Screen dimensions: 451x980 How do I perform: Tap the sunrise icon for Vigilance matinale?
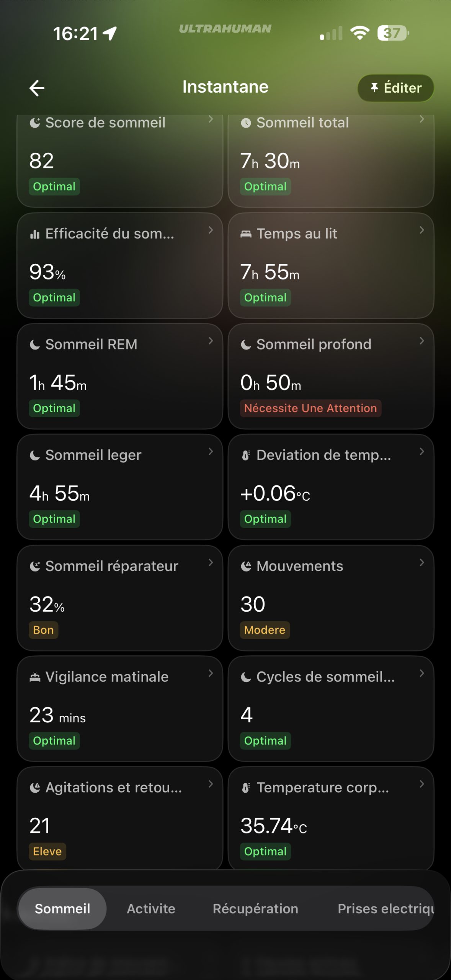point(35,677)
